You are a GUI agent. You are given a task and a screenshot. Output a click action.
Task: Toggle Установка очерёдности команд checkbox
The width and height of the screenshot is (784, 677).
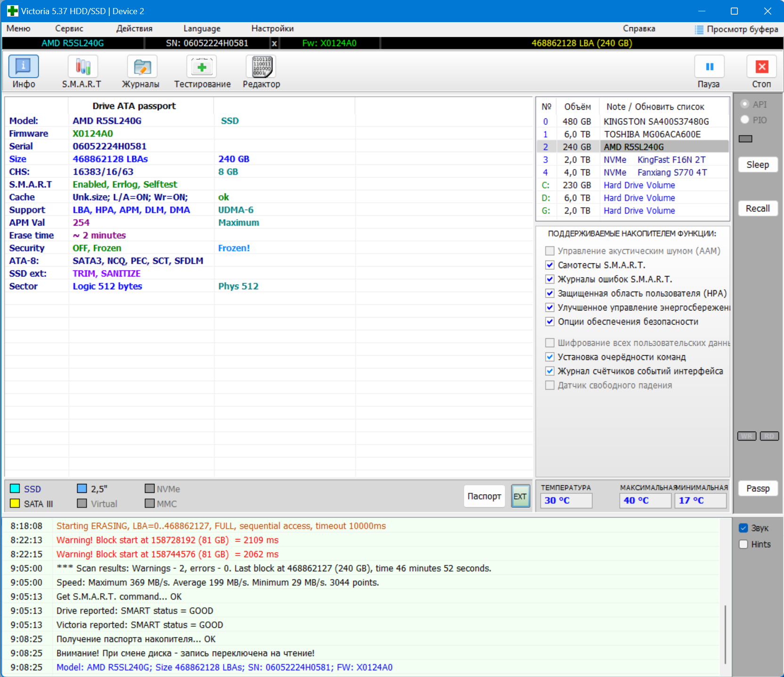pyautogui.click(x=550, y=357)
